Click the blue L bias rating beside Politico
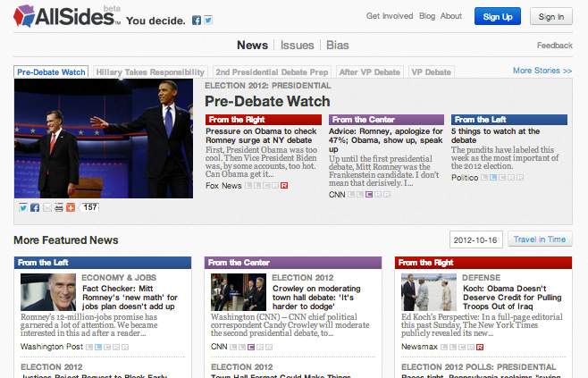Screen dimensions: 588x378 tap(493, 177)
